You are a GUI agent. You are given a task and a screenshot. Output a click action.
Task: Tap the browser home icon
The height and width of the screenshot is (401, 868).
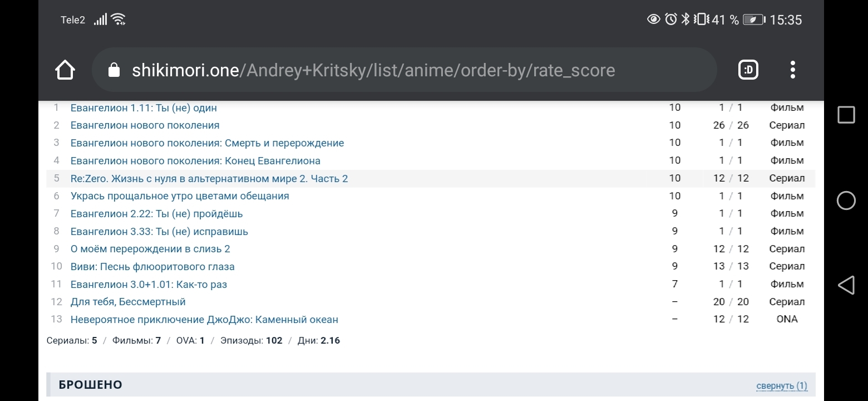tap(65, 70)
